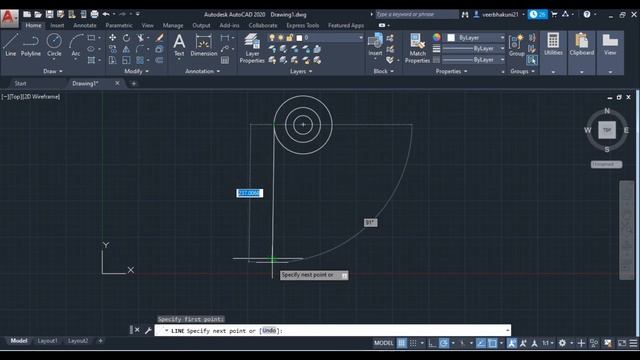This screenshot has height=360, width=640.
Task: Expand the Modify panel
Action: 137,71
